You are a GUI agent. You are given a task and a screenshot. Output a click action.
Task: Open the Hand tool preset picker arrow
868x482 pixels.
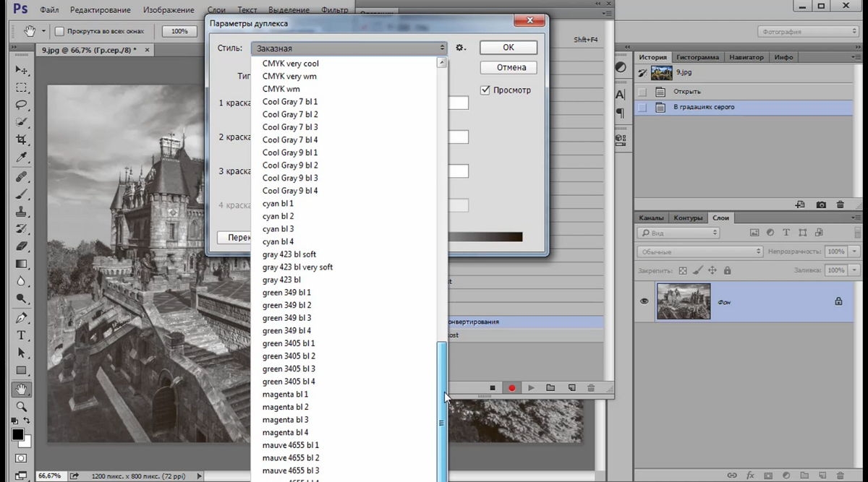click(x=43, y=32)
